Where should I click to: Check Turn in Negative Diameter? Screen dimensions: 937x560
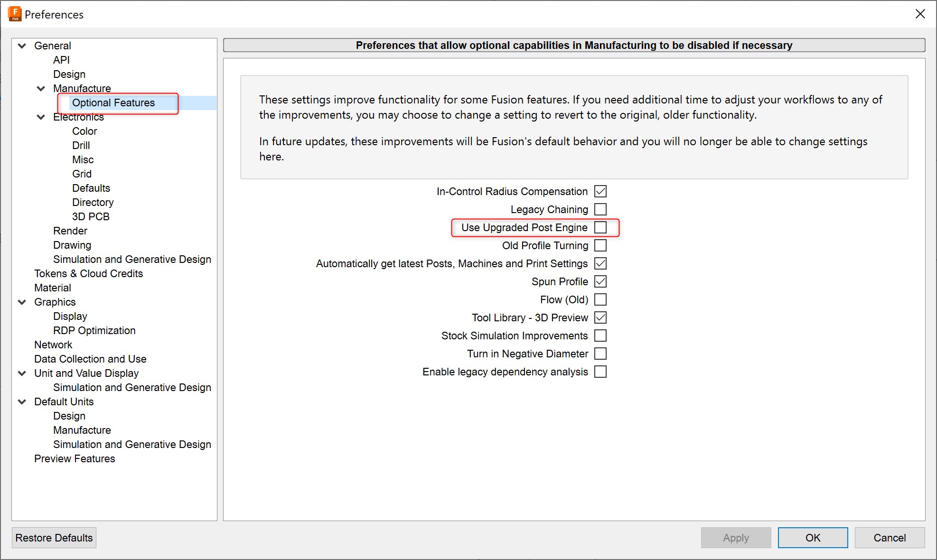coord(601,354)
